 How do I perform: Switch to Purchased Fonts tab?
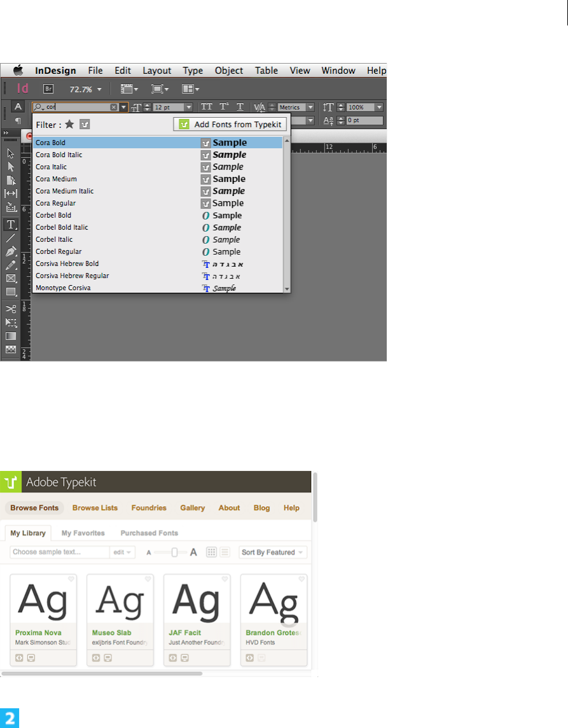(x=149, y=533)
